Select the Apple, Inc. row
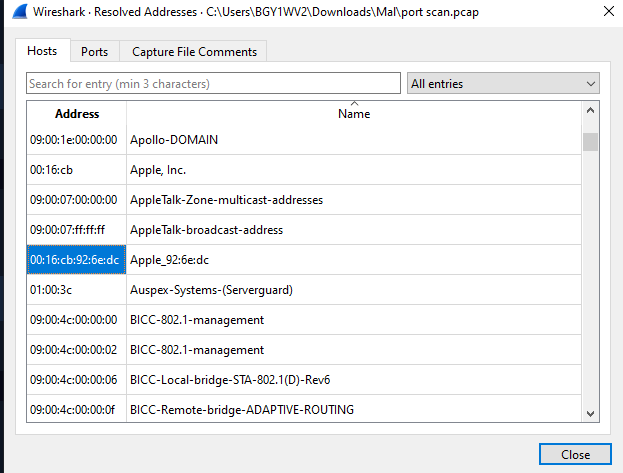The height and width of the screenshot is (473, 623). 304,170
